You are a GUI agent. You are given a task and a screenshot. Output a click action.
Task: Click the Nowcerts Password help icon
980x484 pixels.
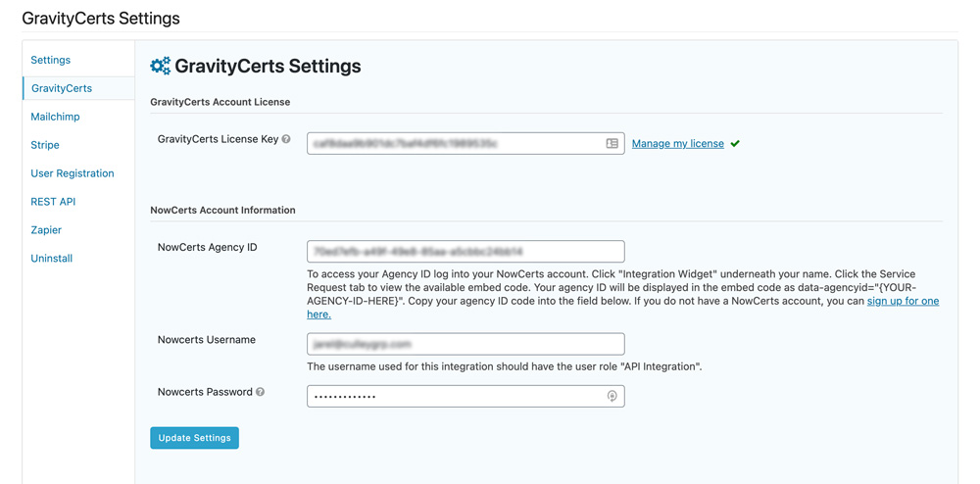click(260, 392)
